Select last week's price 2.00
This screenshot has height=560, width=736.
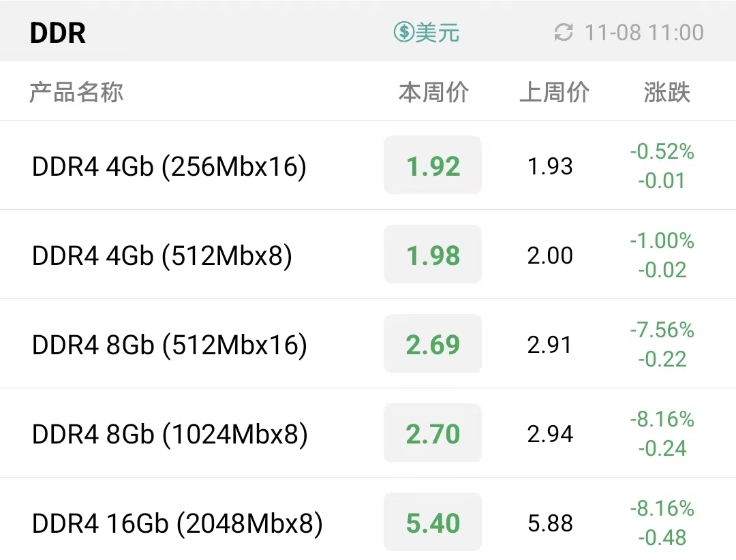(550, 255)
